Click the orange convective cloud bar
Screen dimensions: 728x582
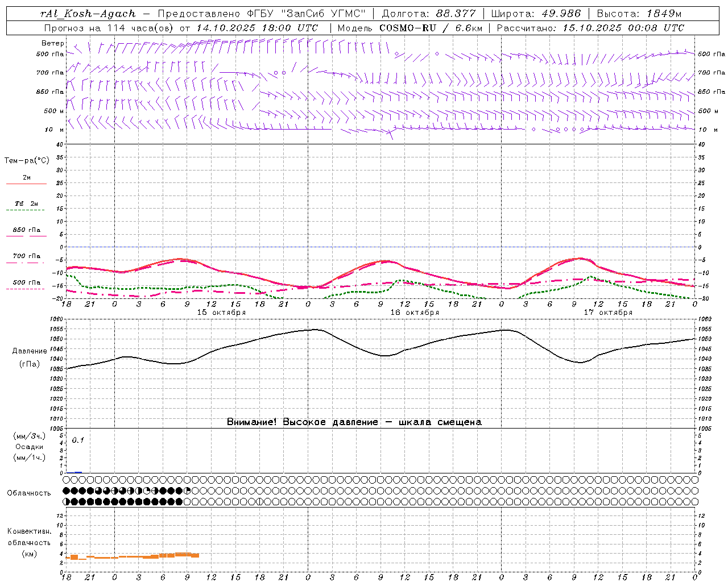click(132, 556)
